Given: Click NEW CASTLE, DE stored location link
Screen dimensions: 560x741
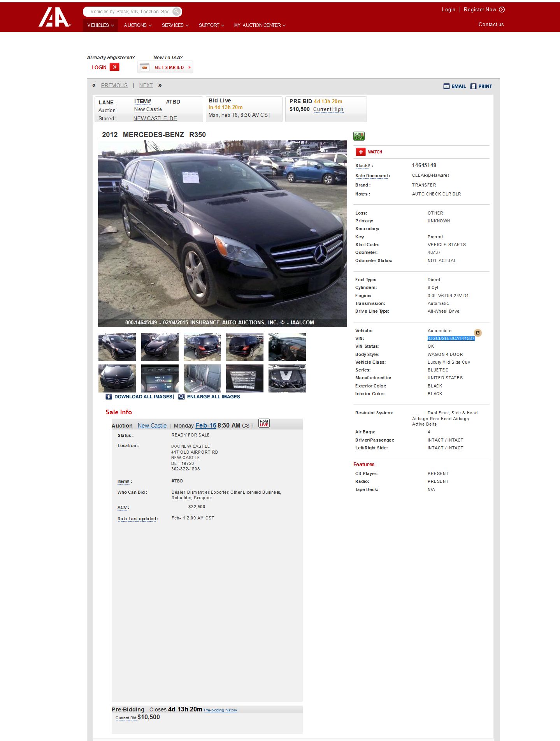Looking at the screenshot, I should pyautogui.click(x=155, y=118).
